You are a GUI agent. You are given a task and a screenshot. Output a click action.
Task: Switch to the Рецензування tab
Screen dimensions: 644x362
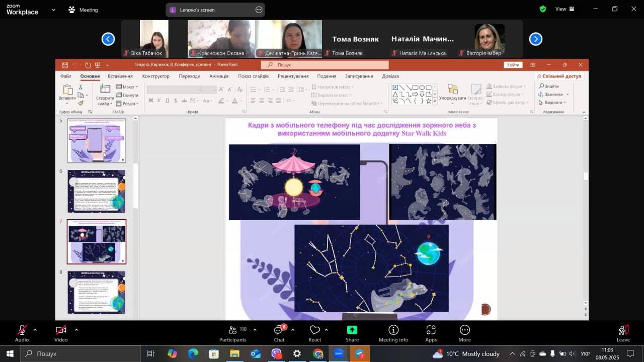coord(293,76)
